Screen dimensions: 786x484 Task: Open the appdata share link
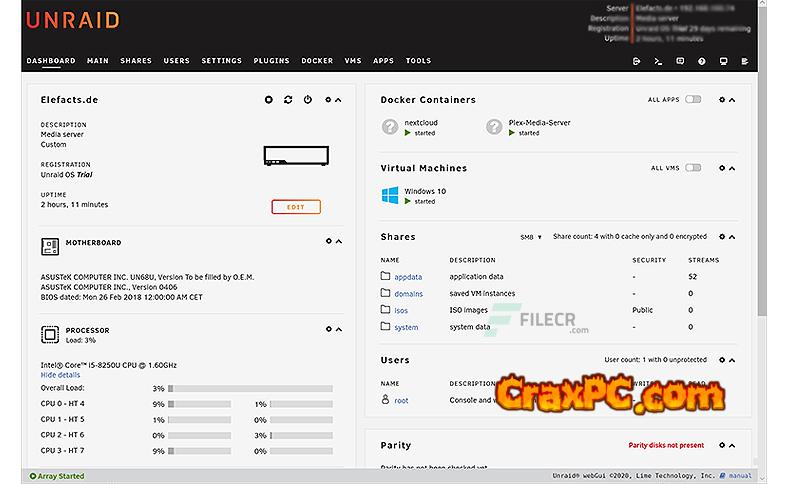[x=408, y=277]
